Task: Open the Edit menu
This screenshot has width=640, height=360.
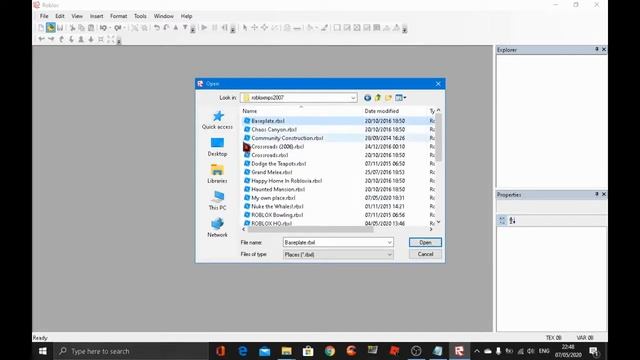Action: pos(60,16)
